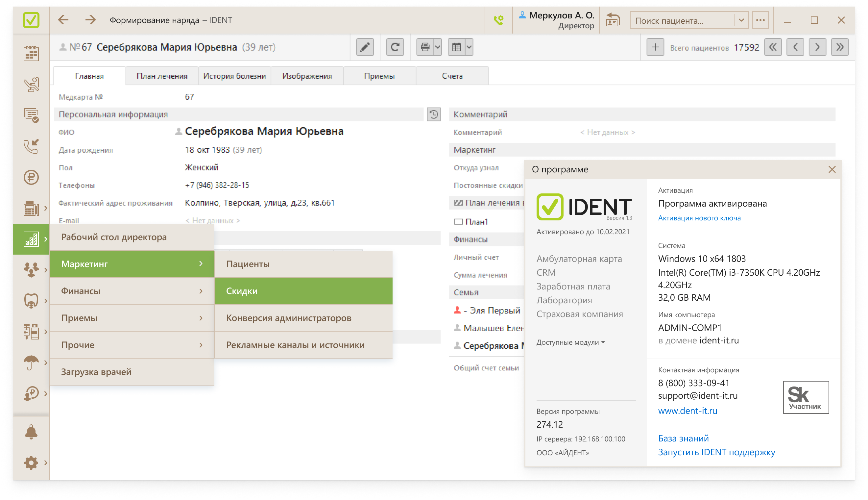The image size is (868, 500).
Task: Open the patient search dropdown arrow
Action: (x=741, y=20)
